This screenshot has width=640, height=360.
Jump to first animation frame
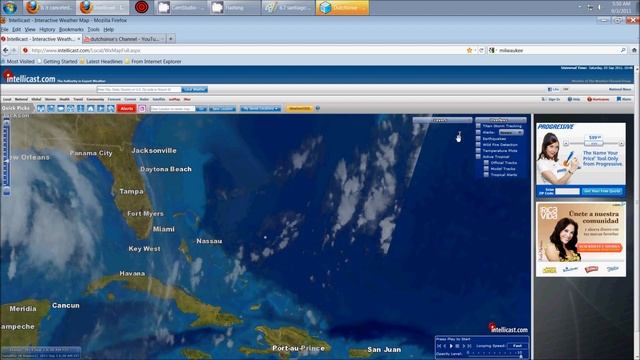439,346
